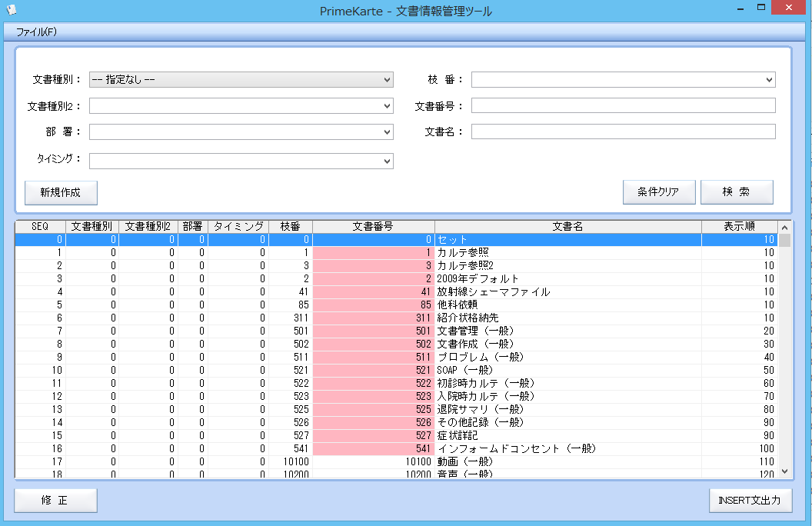Select the カルテ参照2 row
812x526 pixels.
tap(396, 265)
